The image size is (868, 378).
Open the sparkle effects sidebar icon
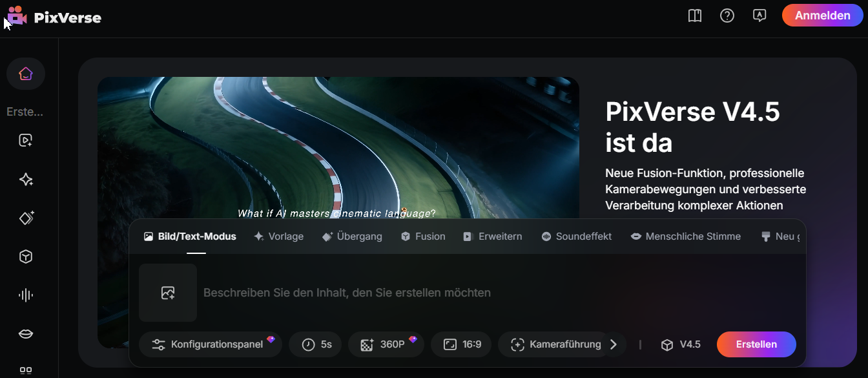pos(26,180)
